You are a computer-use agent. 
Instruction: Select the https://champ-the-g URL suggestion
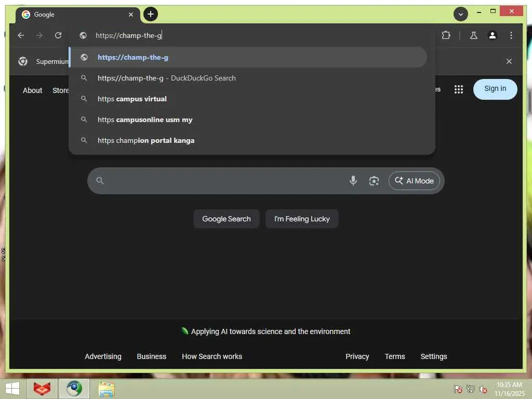tap(248, 57)
